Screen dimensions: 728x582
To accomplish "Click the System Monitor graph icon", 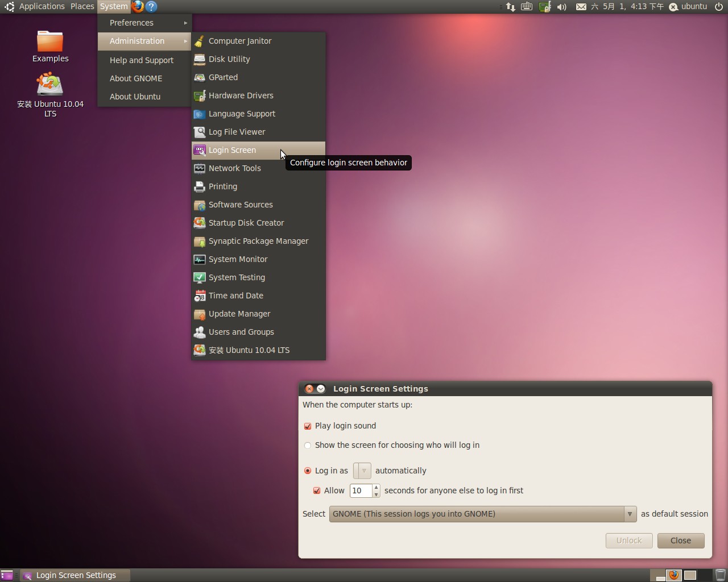I will pos(199,259).
